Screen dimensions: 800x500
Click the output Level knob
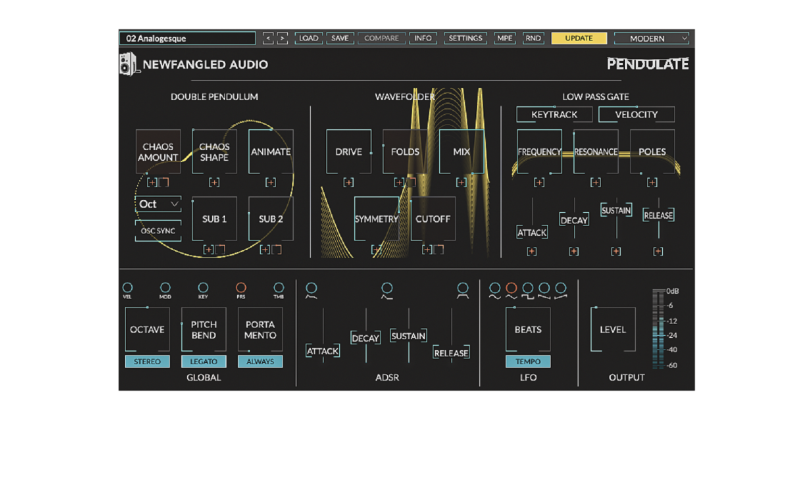point(613,330)
